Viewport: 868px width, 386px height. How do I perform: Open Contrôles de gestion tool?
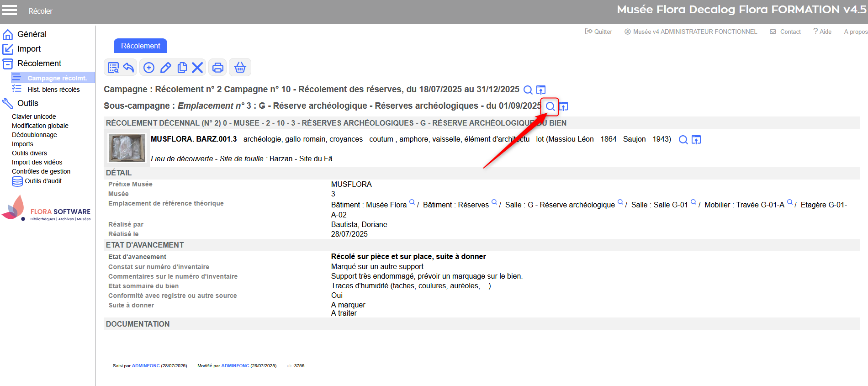click(41, 171)
